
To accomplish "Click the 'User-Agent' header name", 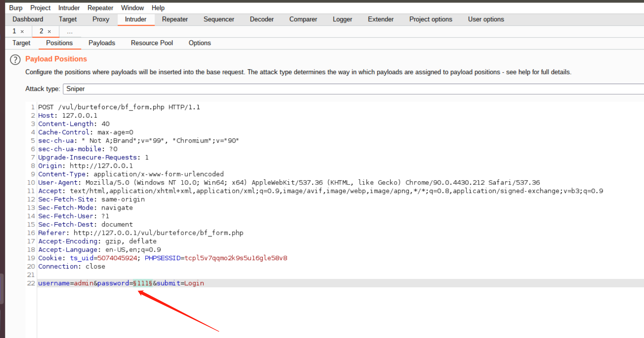I will [58, 182].
